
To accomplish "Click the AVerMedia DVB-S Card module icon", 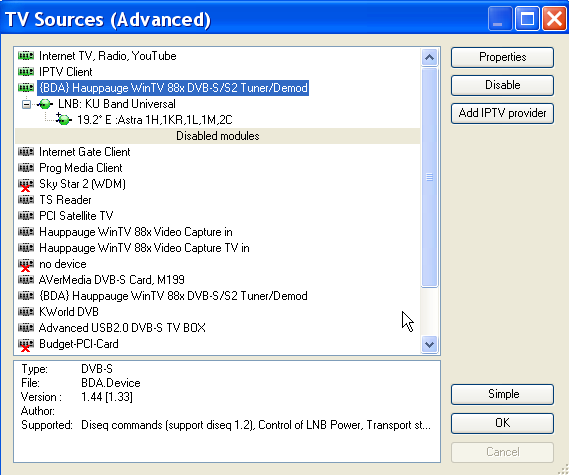I will 26,279.
